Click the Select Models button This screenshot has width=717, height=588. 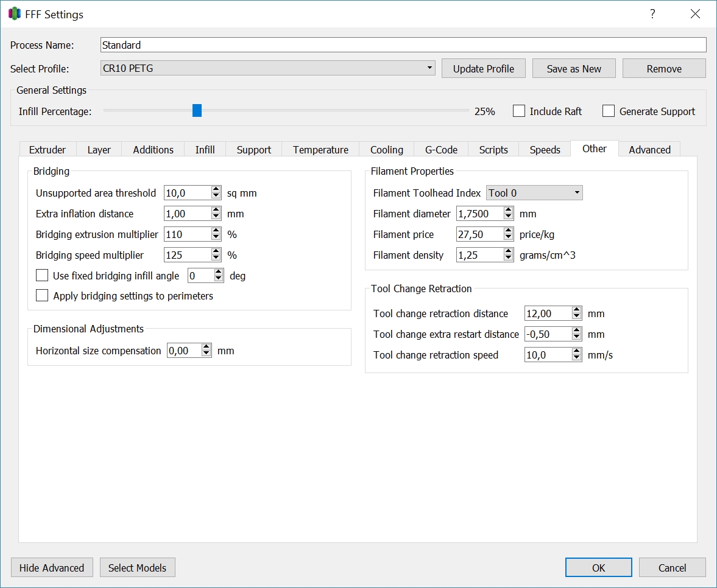point(137,567)
